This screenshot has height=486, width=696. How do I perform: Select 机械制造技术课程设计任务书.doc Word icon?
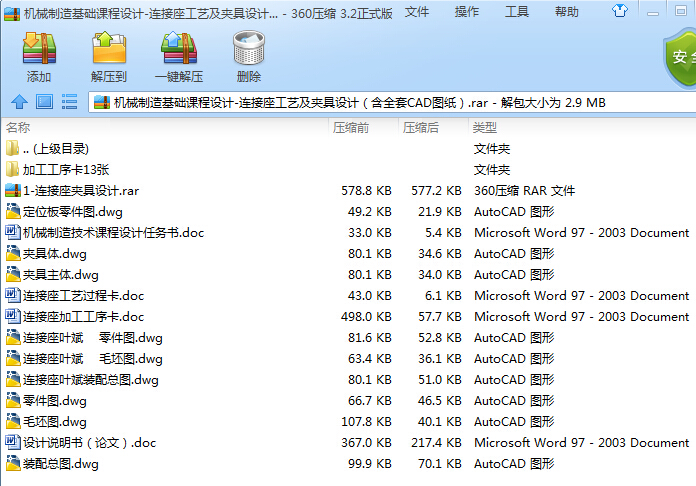[13, 232]
